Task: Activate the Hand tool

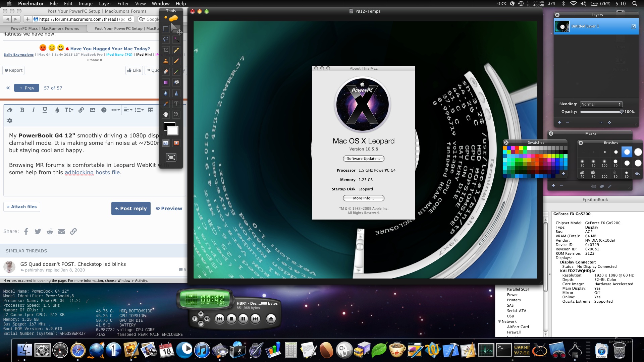Action: pos(166,115)
